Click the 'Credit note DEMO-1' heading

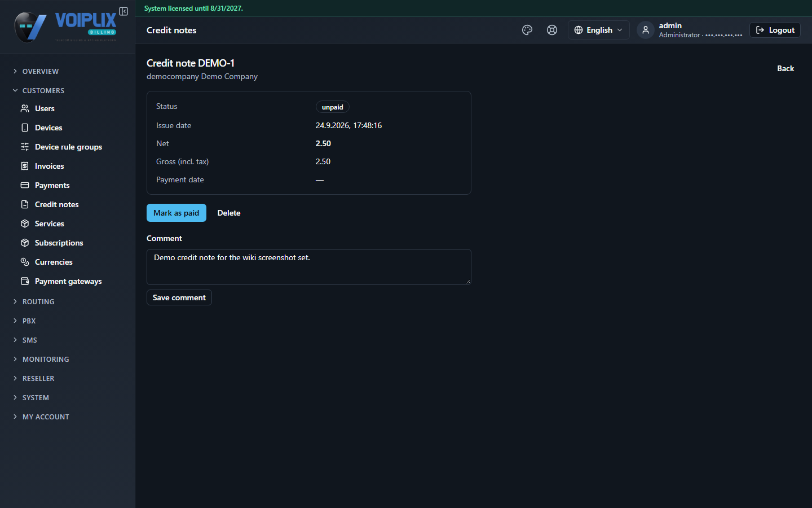pos(191,63)
